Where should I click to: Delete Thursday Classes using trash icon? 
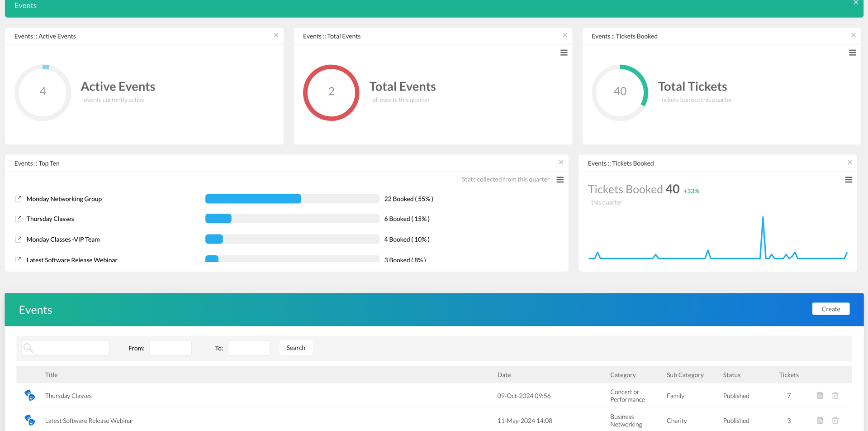tap(835, 395)
